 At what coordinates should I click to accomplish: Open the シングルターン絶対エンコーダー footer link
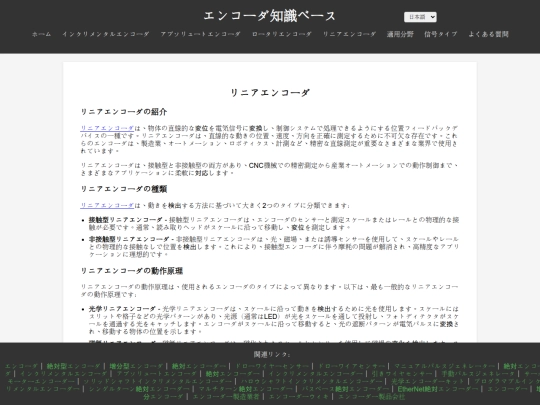click(139, 389)
